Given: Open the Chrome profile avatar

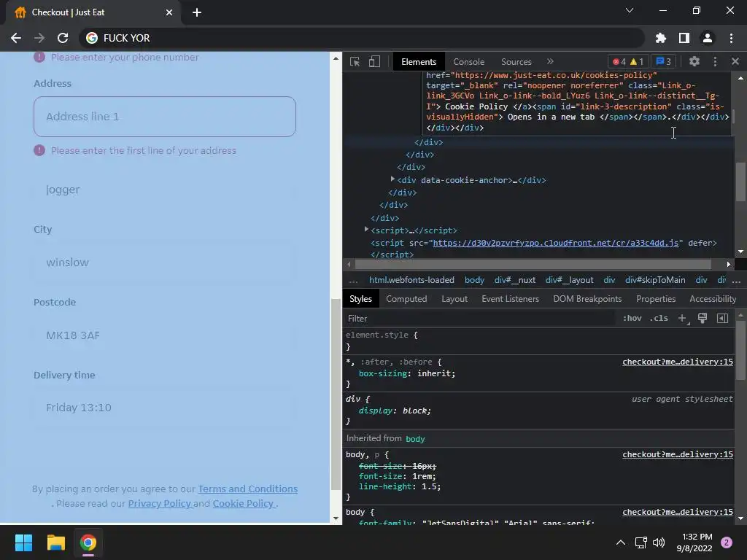Looking at the screenshot, I should pyautogui.click(x=708, y=38).
